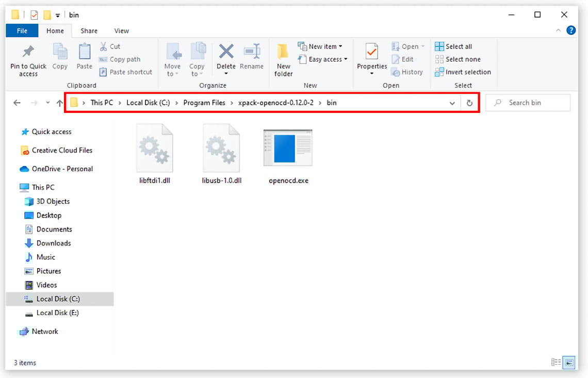Click Program Files in address path
The height and width of the screenshot is (378, 588).
click(x=204, y=103)
